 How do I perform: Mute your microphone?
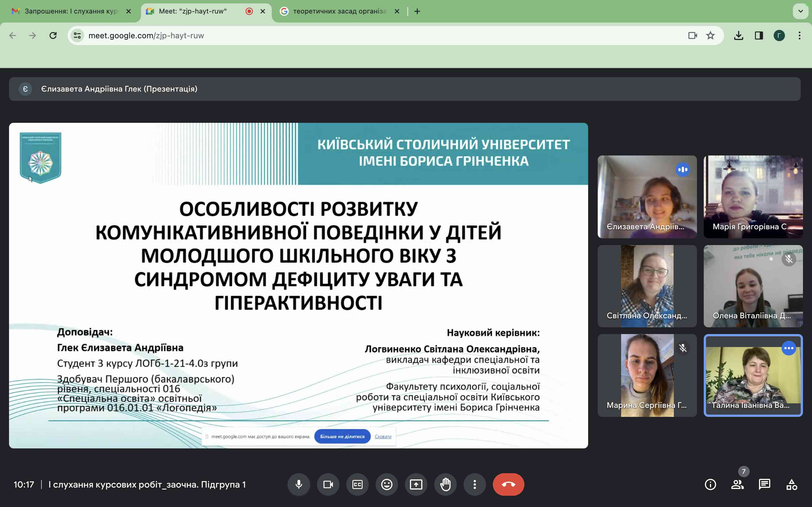click(x=299, y=484)
